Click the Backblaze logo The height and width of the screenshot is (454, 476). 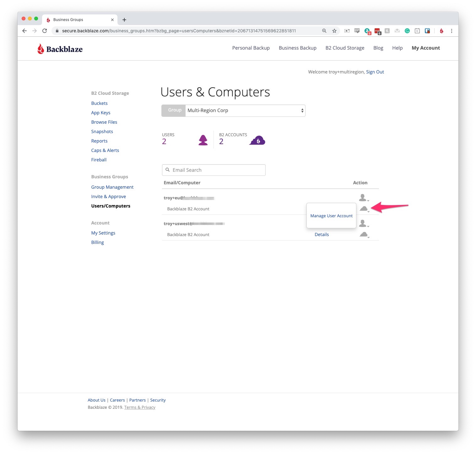point(60,49)
